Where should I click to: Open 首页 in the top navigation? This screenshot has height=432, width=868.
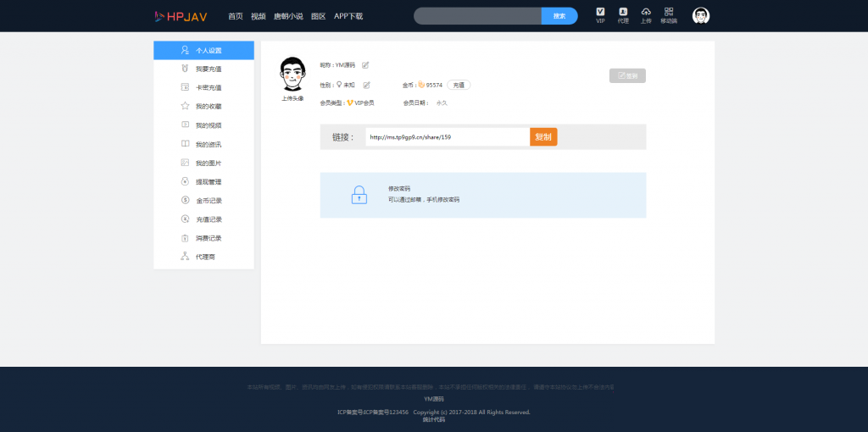[x=236, y=16]
